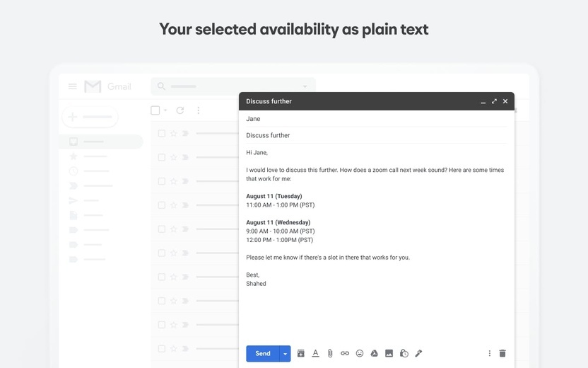
Task: Insert a photo using image icon
Action: pos(389,353)
